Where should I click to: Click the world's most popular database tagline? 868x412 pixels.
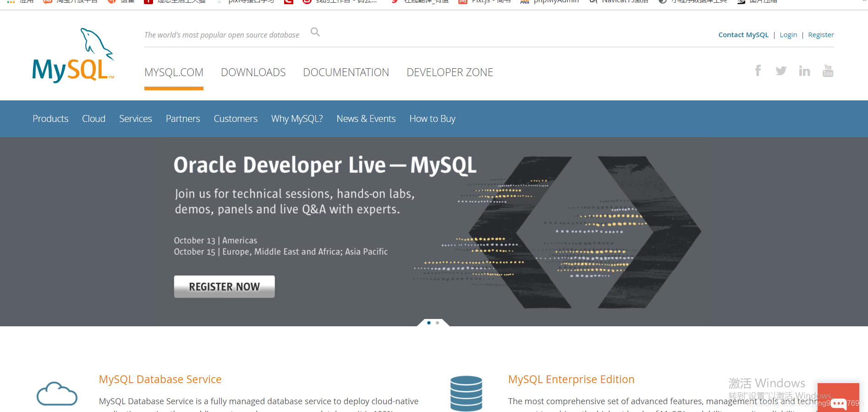click(222, 35)
